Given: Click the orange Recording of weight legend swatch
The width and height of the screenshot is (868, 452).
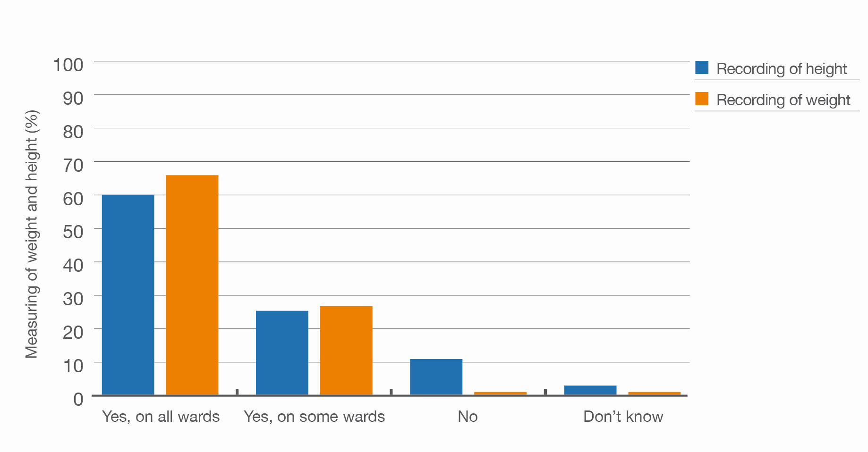Looking at the screenshot, I should click(x=702, y=99).
